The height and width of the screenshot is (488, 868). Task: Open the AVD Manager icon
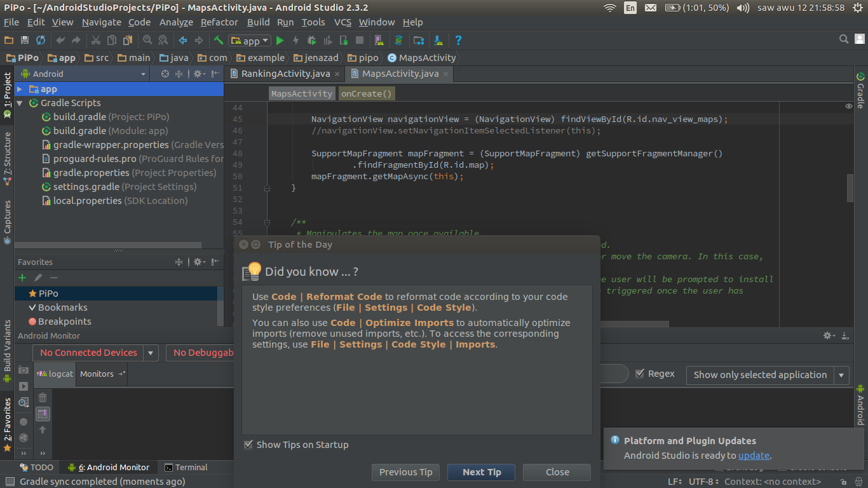[x=379, y=40]
